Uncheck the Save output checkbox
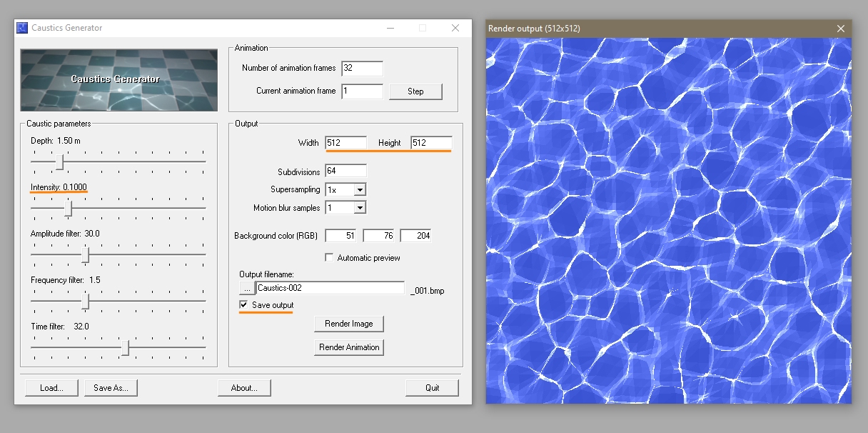 click(x=244, y=305)
